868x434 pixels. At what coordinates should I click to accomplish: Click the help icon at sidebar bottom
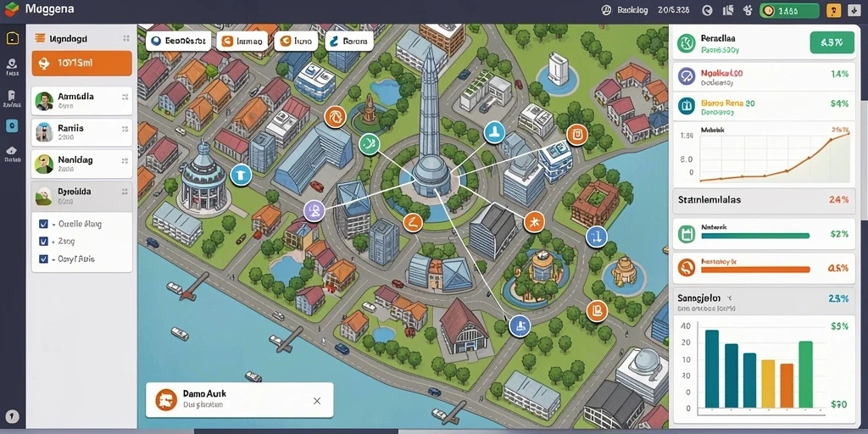(x=12, y=416)
